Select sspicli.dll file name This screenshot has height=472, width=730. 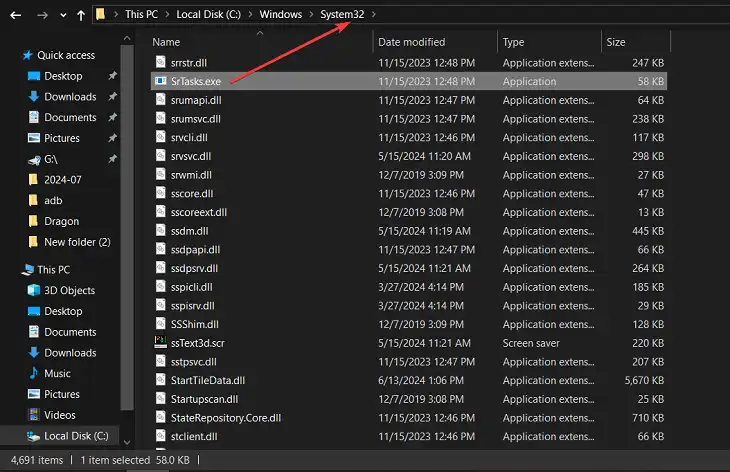click(191, 287)
